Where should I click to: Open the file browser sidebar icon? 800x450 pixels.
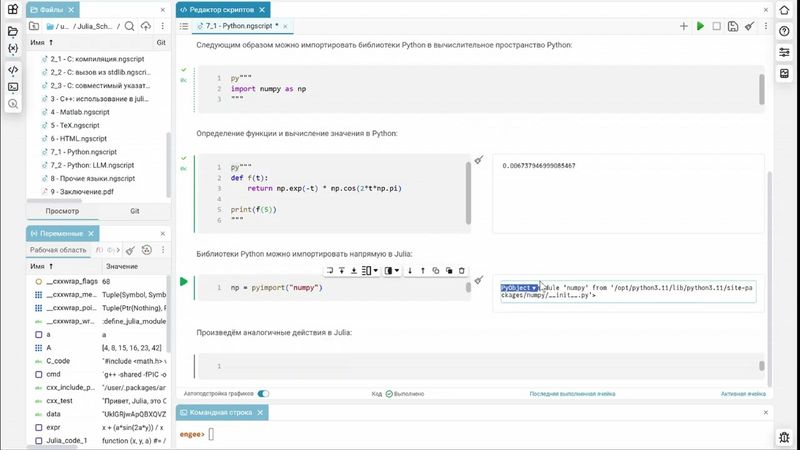[13, 31]
